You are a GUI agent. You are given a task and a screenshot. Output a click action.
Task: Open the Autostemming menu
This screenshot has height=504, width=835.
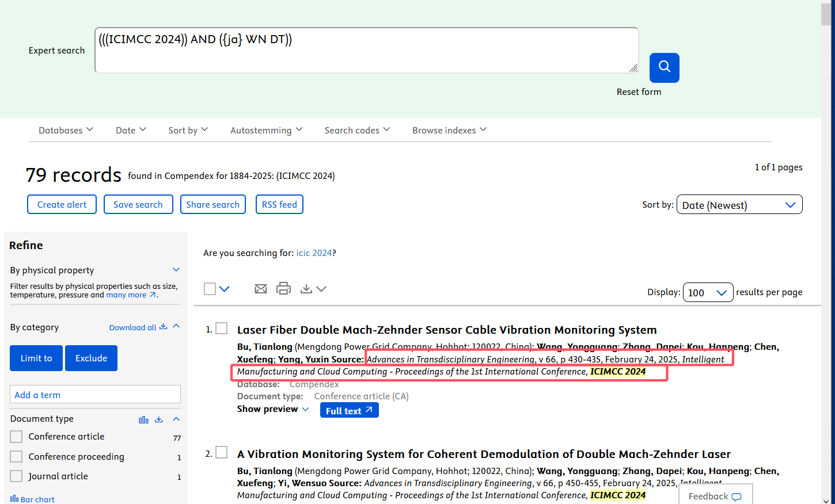[267, 130]
